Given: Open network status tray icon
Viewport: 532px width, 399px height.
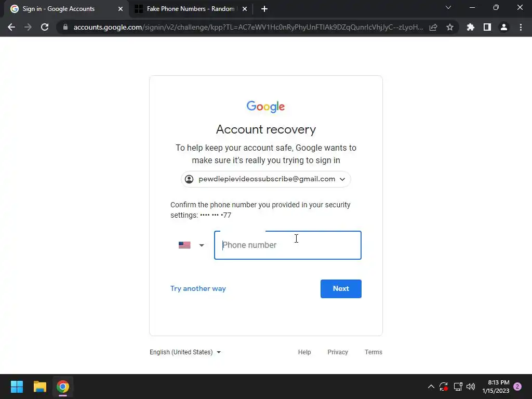Looking at the screenshot, I should click(x=458, y=387).
